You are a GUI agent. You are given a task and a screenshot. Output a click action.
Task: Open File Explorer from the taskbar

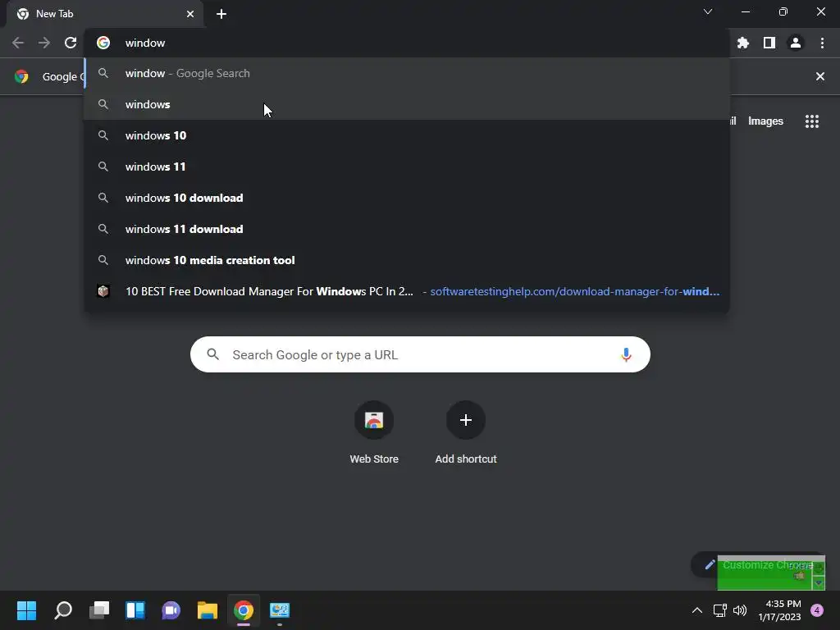pyautogui.click(x=208, y=610)
